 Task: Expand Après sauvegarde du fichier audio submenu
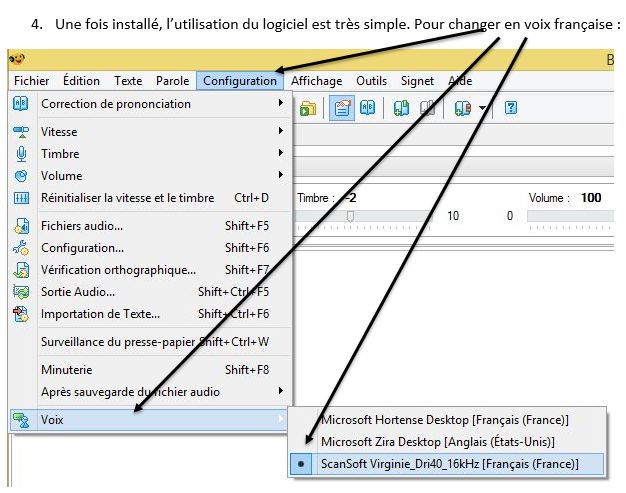(x=280, y=391)
